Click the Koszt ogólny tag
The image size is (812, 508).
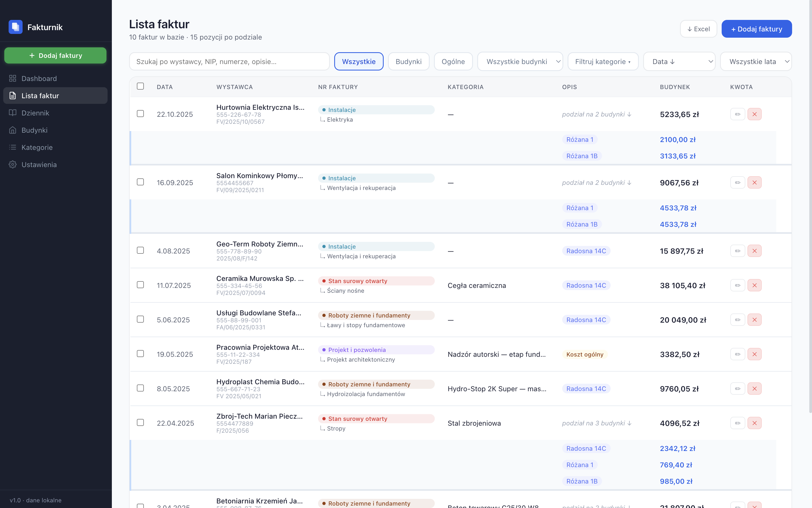coord(585,354)
